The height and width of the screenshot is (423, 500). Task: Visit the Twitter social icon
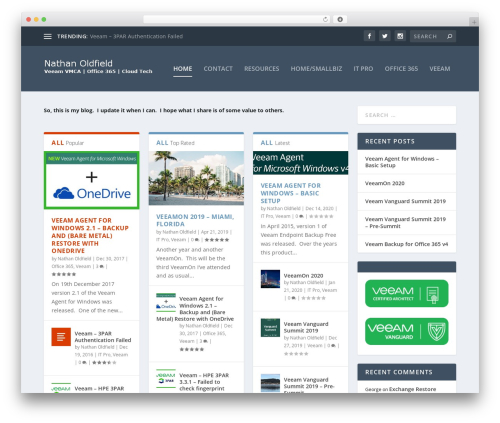pyautogui.click(x=385, y=36)
